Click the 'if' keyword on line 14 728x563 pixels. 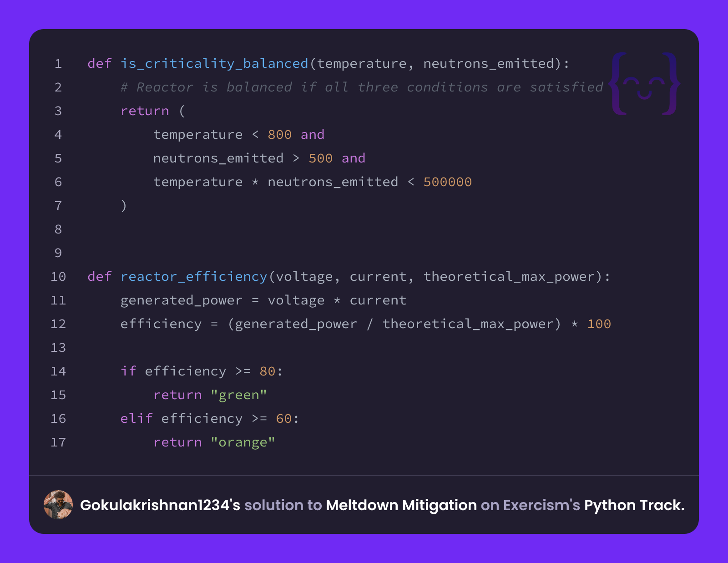[x=128, y=371]
